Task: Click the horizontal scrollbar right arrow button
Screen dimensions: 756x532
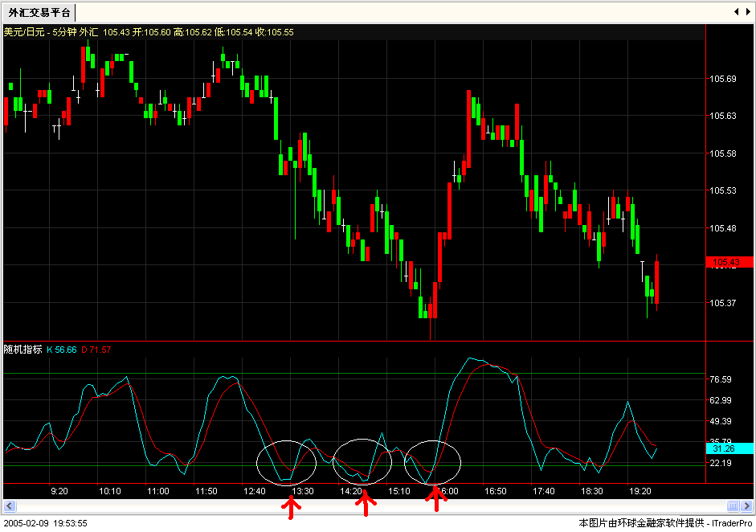Action: pos(747,506)
